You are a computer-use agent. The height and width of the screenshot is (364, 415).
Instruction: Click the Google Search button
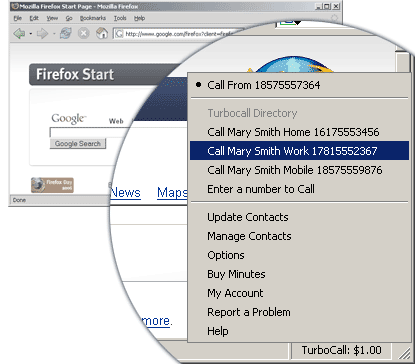coord(78,144)
